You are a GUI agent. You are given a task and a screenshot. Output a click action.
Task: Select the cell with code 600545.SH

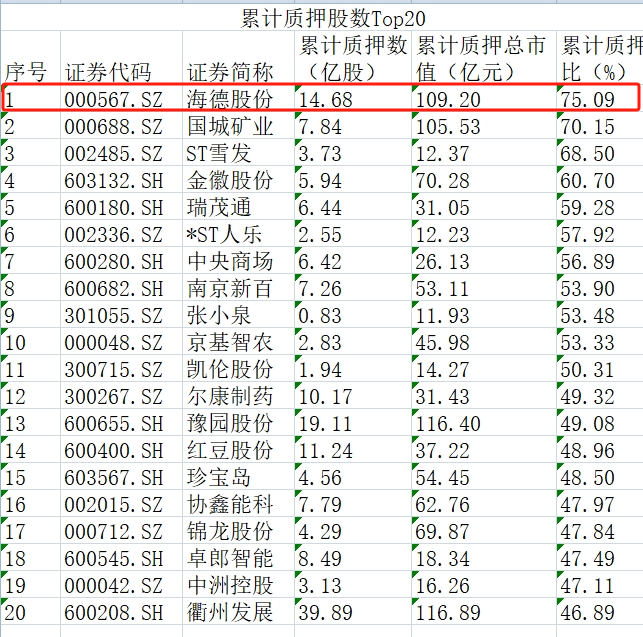click(x=121, y=558)
